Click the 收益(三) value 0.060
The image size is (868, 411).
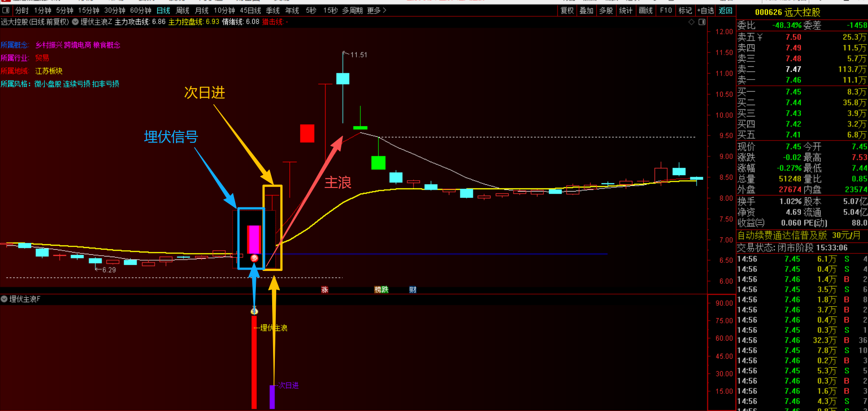tap(791, 223)
